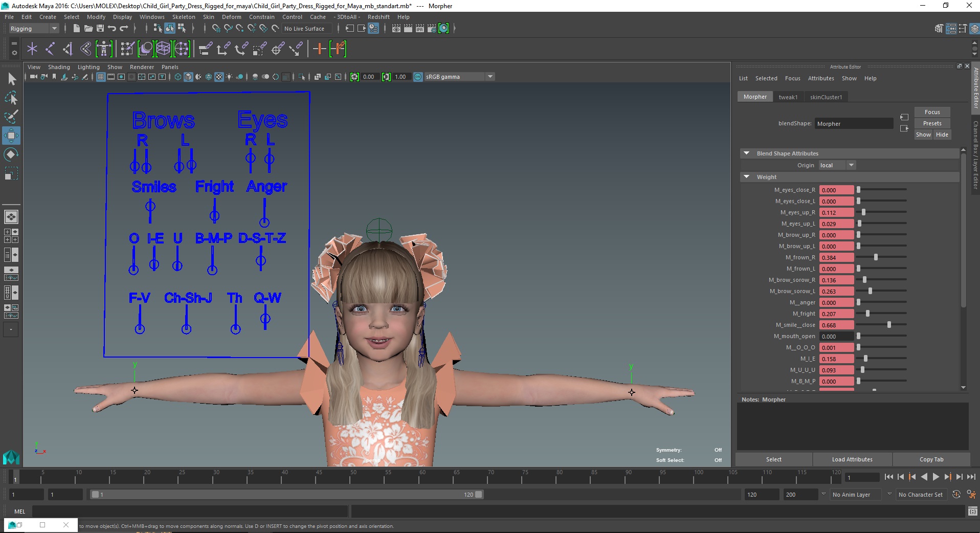Image resolution: width=980 pixels, height=533 pixels.
Task: Open the Origin local dropdown
Action: [x=837, y=165]
